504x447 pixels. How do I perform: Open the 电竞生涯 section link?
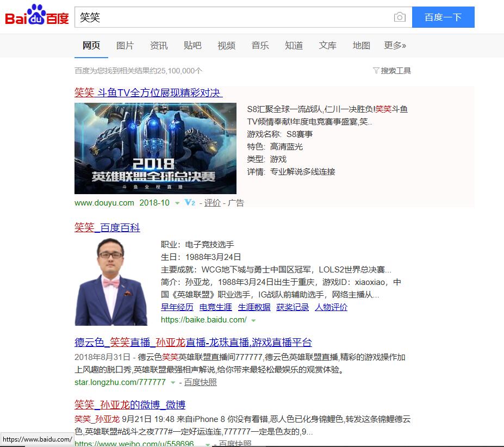point(216,307)
